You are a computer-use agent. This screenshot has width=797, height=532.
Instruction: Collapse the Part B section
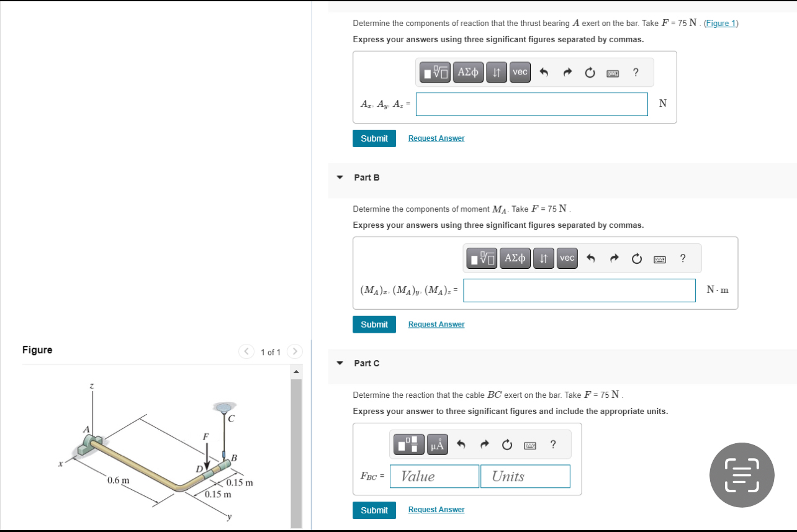[x=340, y=177]
